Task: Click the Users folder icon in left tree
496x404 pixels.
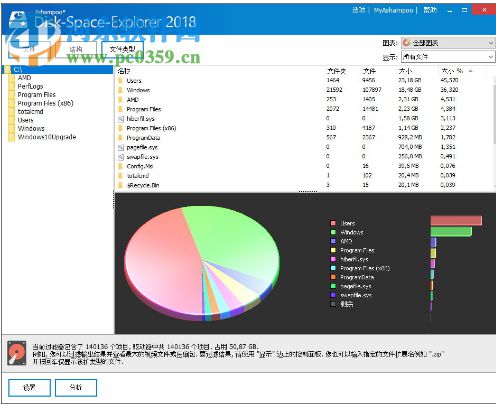Action: 12,120
